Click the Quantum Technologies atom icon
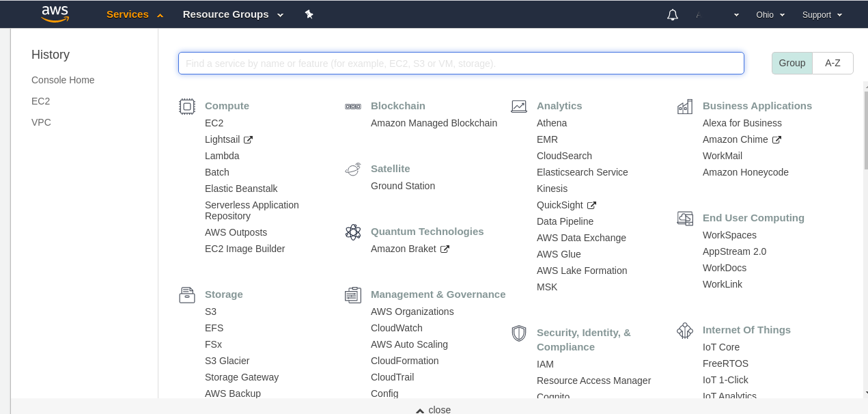This screenshot has height=414, width=868. pyautogui.click(x=353, y=232)
